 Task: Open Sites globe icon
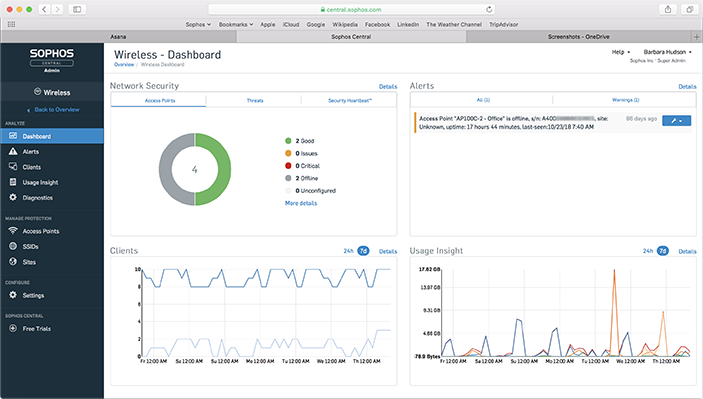tap(13, 261)
